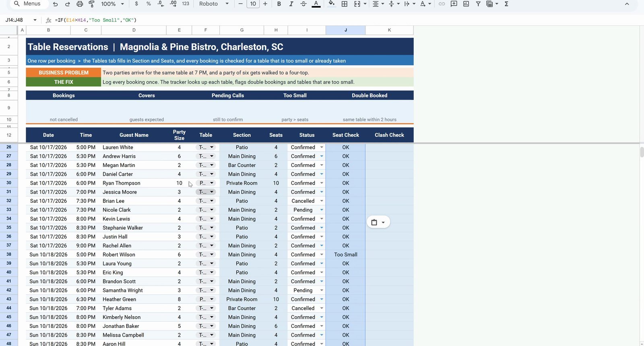The height and width of the screenshot is (346, 644).
Task: Open Status dropdown for Brian Lee
Action: point(322,201)
